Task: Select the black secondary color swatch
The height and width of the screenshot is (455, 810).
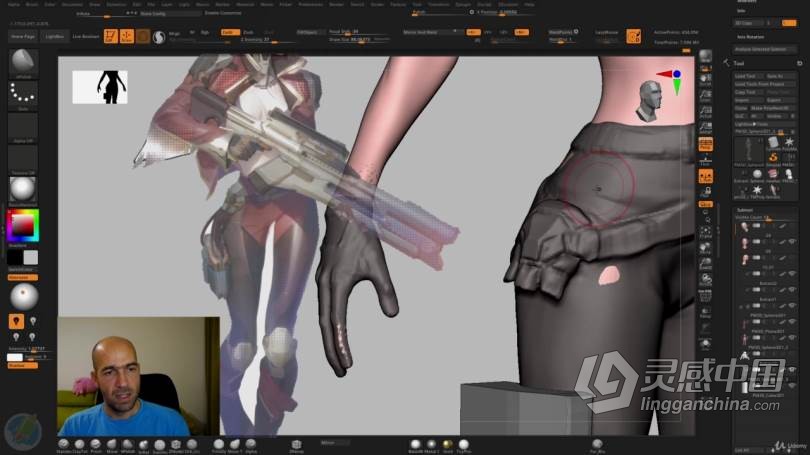Action: tap(15, 257)
